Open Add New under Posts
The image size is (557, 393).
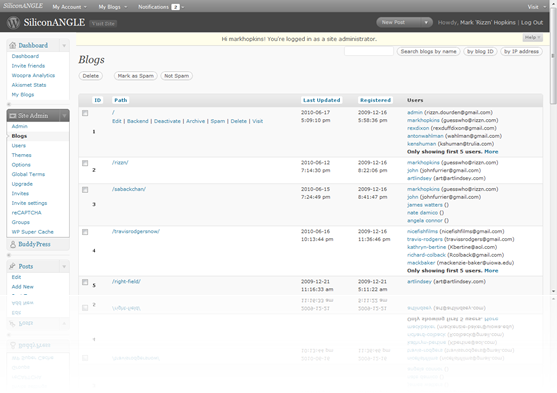click(x=22, y=287)
